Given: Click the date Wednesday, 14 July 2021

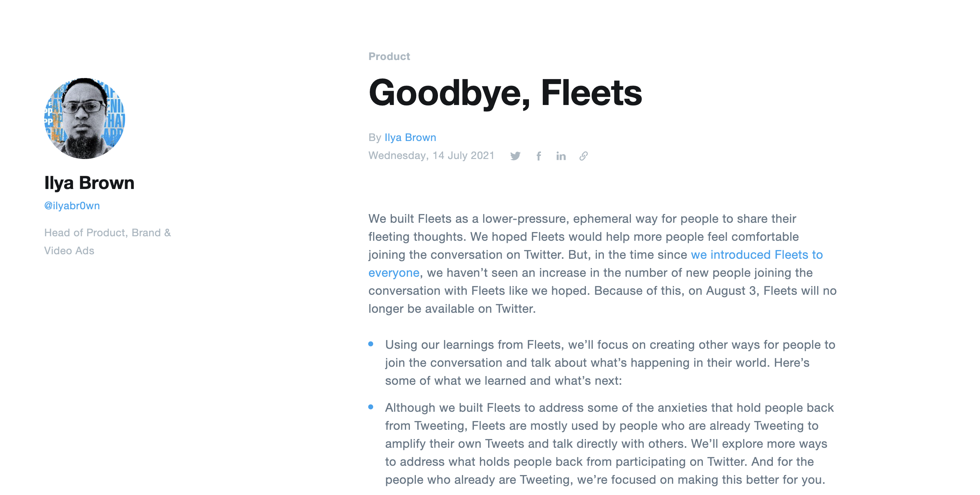Looking at the screenshot, I should (431, 156).
